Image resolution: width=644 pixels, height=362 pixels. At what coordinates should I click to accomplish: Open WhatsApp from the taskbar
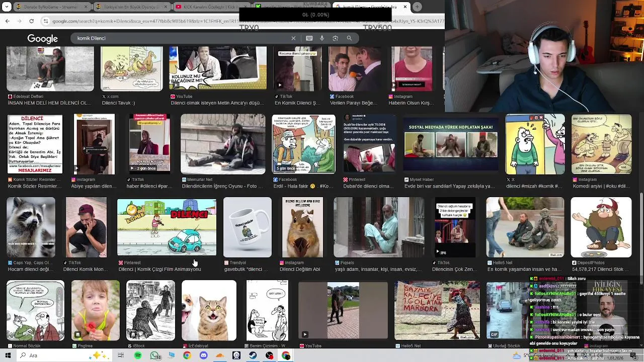[x=154, y=355]
